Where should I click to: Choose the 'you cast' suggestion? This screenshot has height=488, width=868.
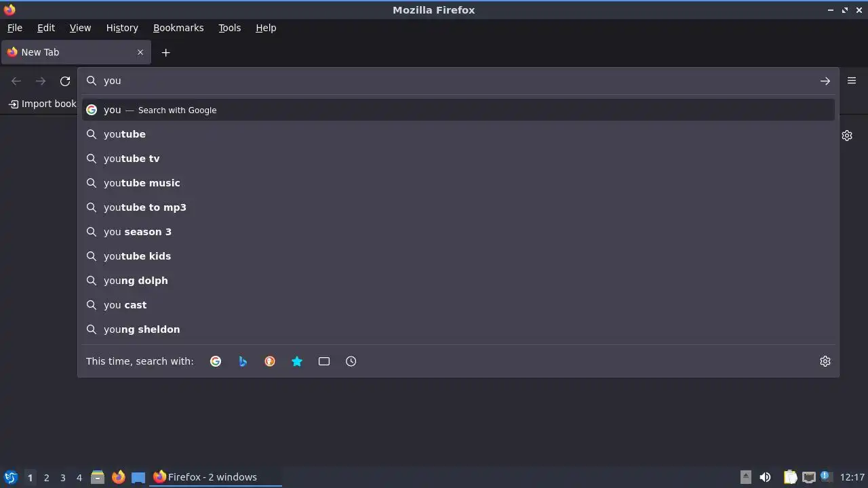(x=458, y=305)
